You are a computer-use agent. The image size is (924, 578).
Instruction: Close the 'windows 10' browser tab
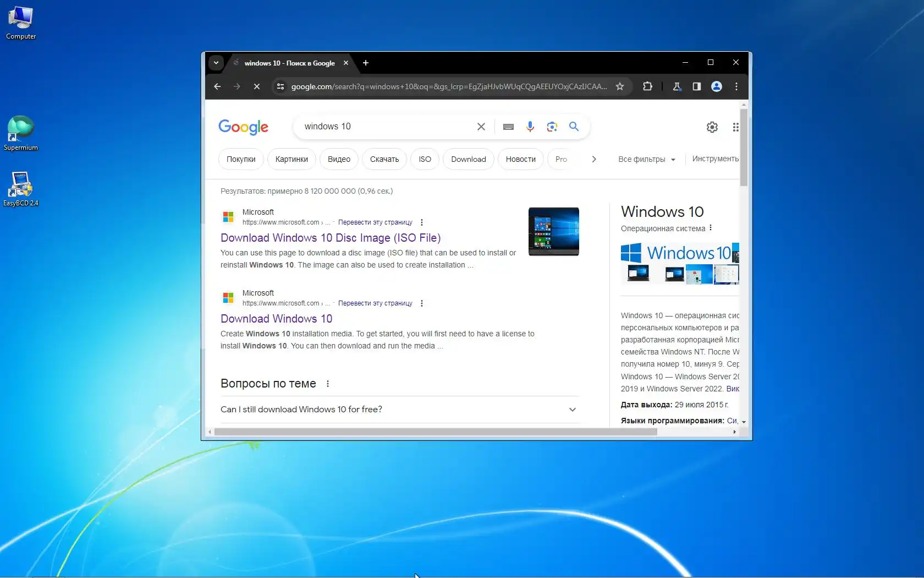tap(346, 63)
